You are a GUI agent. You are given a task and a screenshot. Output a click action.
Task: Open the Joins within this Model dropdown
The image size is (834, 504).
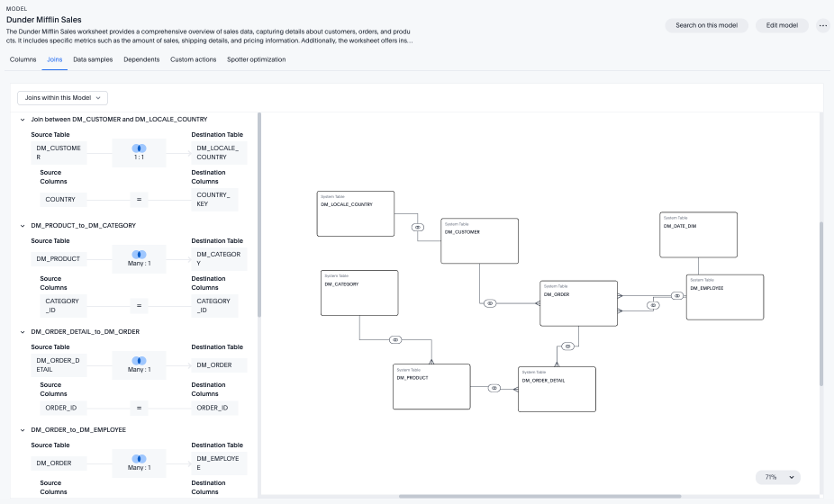click(x=62, y=97)
